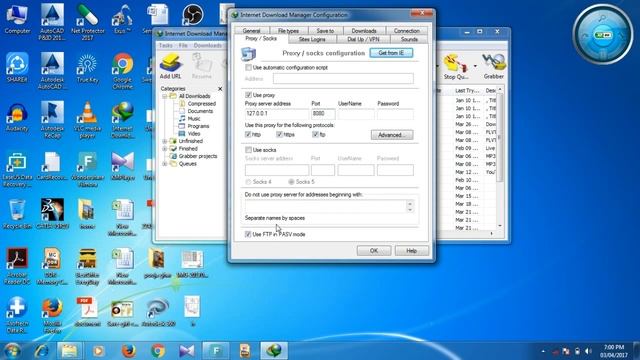The image size is (640, 360).
Task: Open VLC media player desktop icon
Action: (x=87, y=120)
